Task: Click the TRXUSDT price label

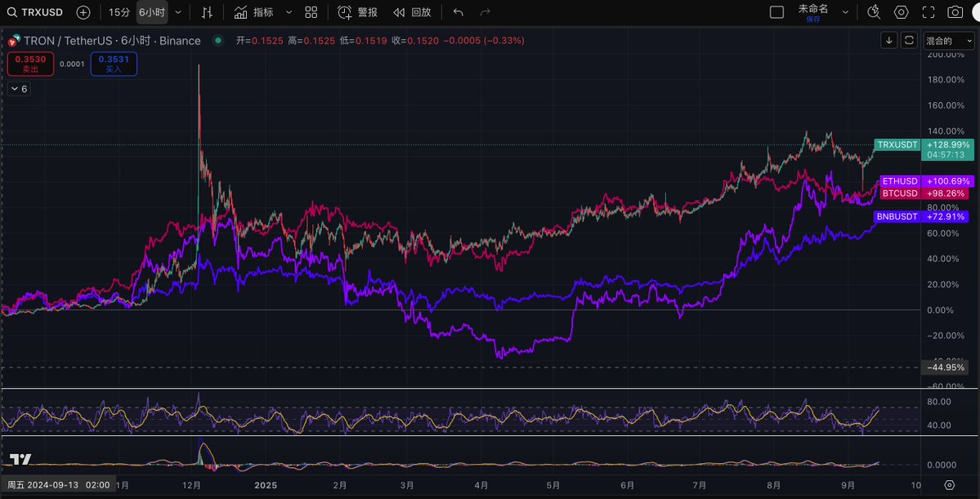Action: pos(897,145)
